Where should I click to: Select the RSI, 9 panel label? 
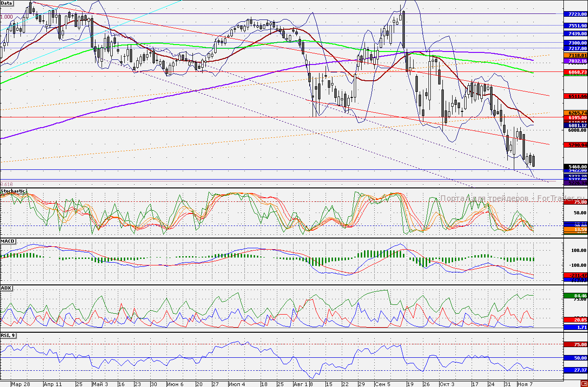8,335
